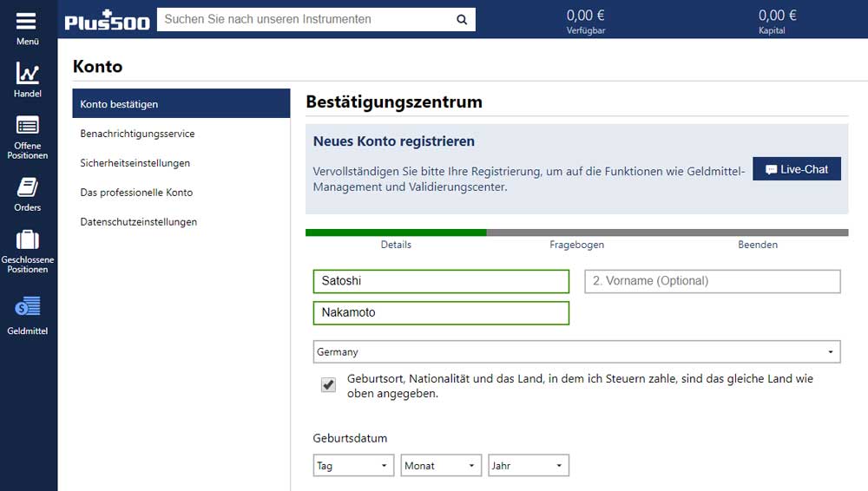Screen dimensions: 868x491
Task: Click the Details progress step
Action: pyautogui.click(x=396, y=245)
